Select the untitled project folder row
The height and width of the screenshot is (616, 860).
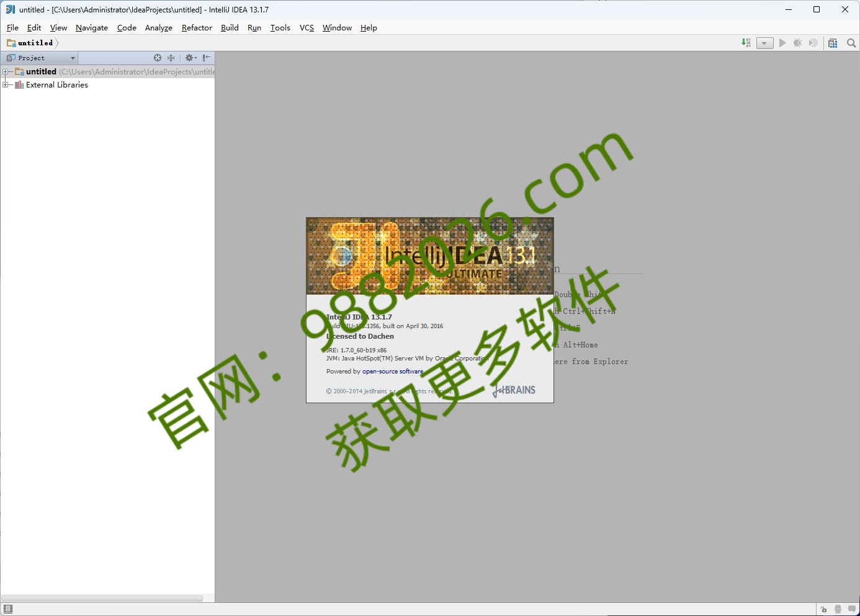tap(107, 72)
